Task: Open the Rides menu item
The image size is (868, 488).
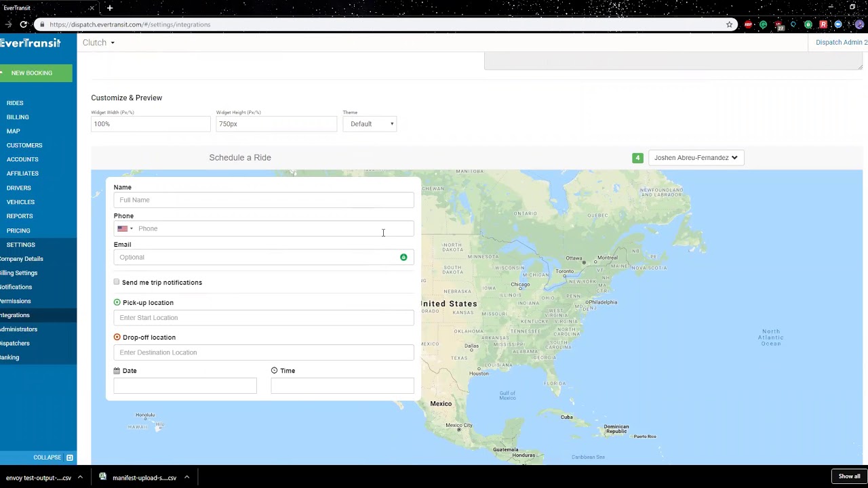Action: (15, 103)
